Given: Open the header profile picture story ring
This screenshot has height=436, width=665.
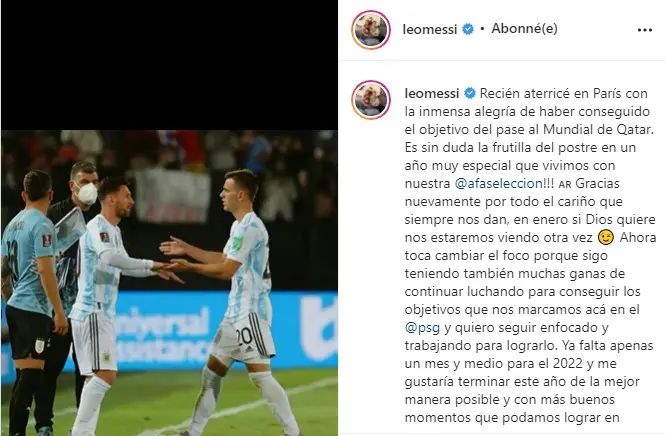Looking at the screenshot, I should (x=371, y=30).
